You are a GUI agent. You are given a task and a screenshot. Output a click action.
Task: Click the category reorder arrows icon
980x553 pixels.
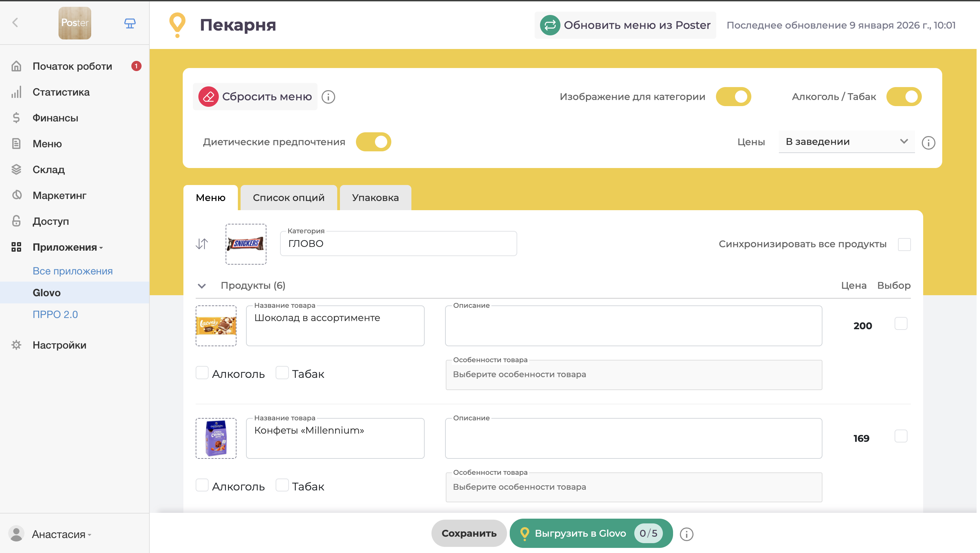click(x=202, y=244)
